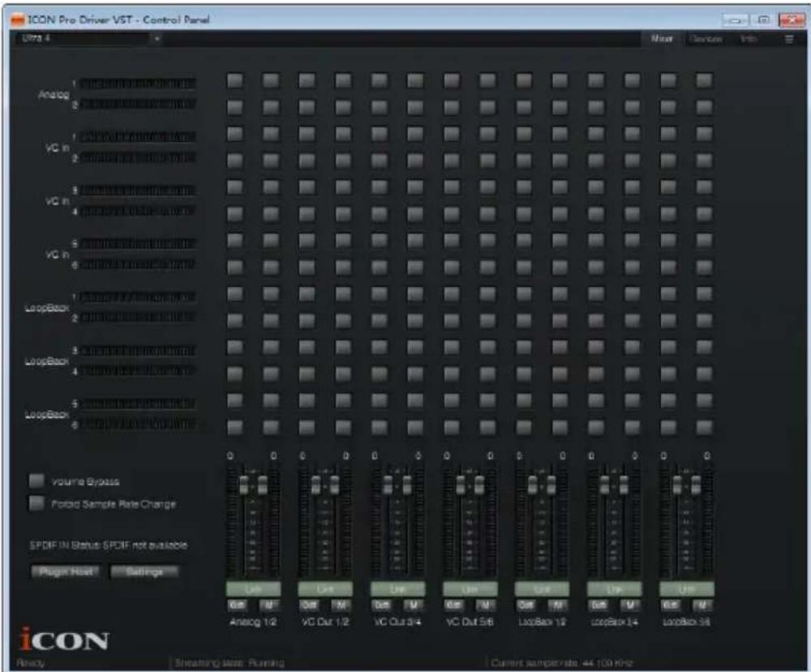The height and width of the screenshot is (672, 811).
Task: Mute the LoopBack 5/6 channel with M
Action: pyautogui.click(x=702, y=605)
